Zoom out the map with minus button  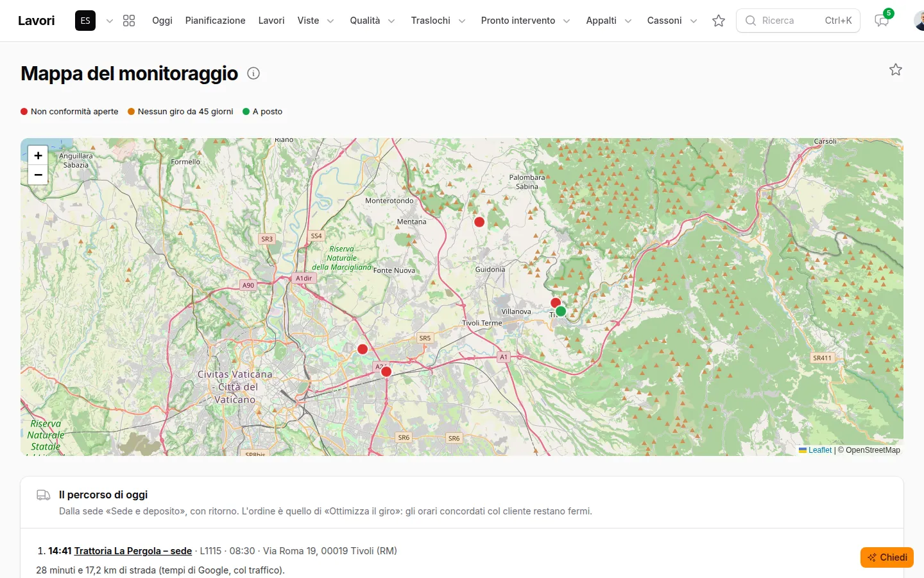(38, 175)
